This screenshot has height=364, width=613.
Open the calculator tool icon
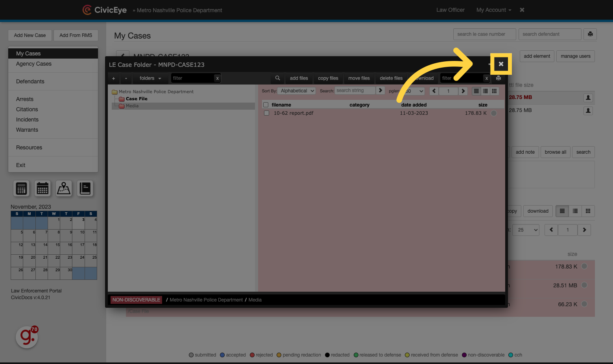[22, 189]
